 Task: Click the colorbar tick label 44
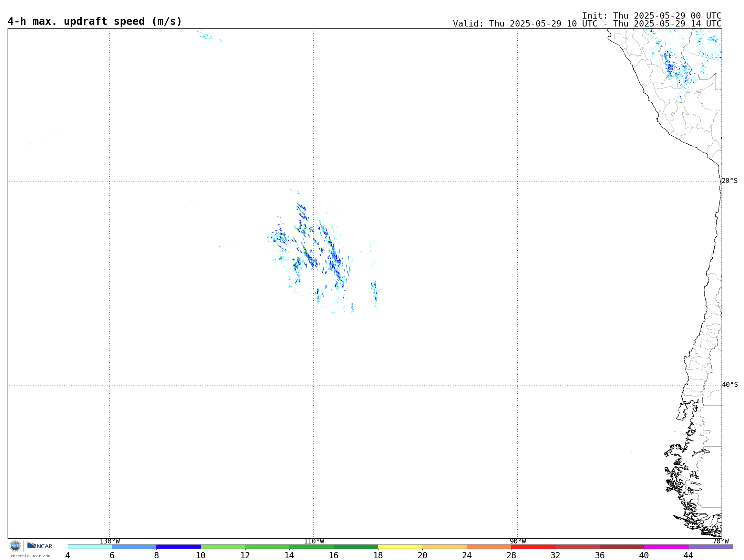point(689,555)
